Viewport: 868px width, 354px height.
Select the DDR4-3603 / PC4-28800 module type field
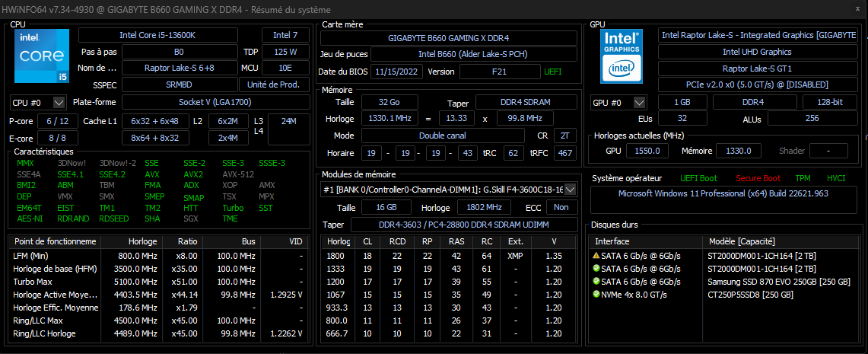coord(464,225)
